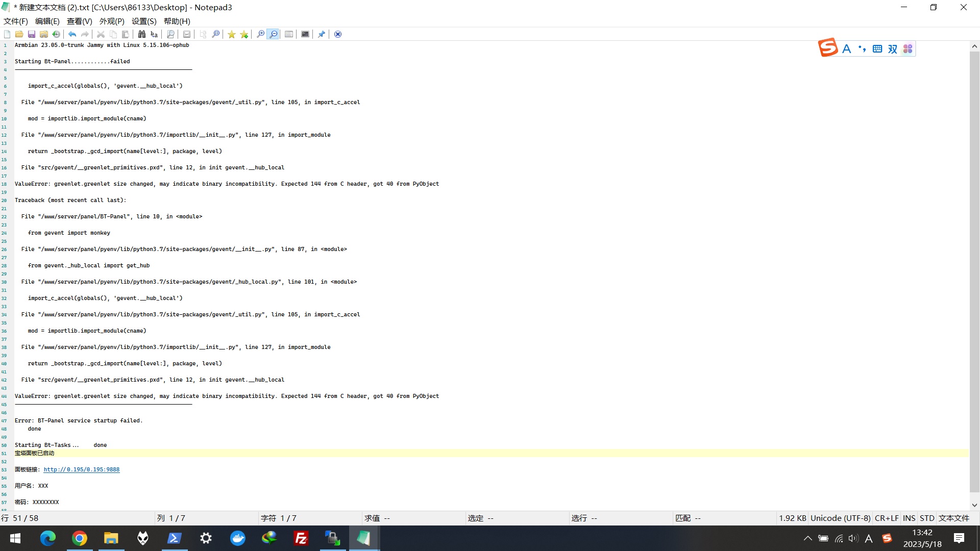Open syntax scheme selection icon
Viewport: 980px width, 551px height.
click(x=289, y=34)
